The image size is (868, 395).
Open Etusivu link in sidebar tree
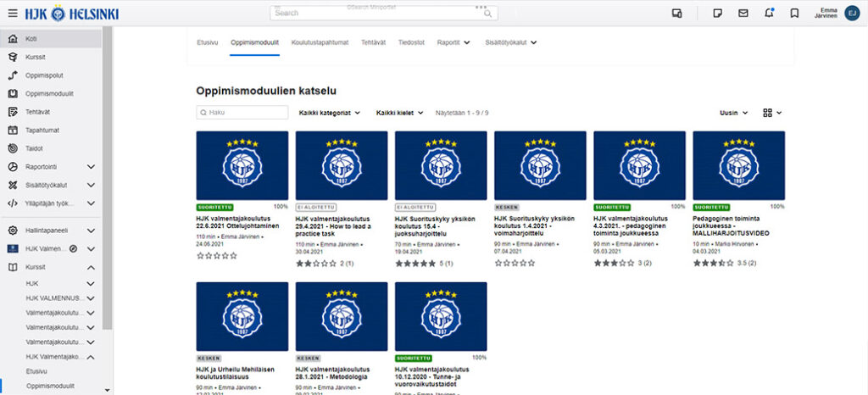pyautogui.click(x=36, y=371)
